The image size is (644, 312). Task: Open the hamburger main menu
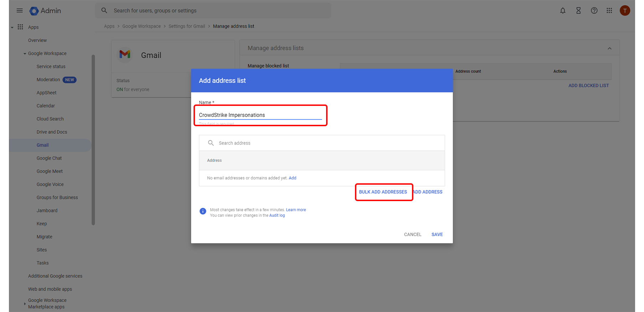coord(20,11)
